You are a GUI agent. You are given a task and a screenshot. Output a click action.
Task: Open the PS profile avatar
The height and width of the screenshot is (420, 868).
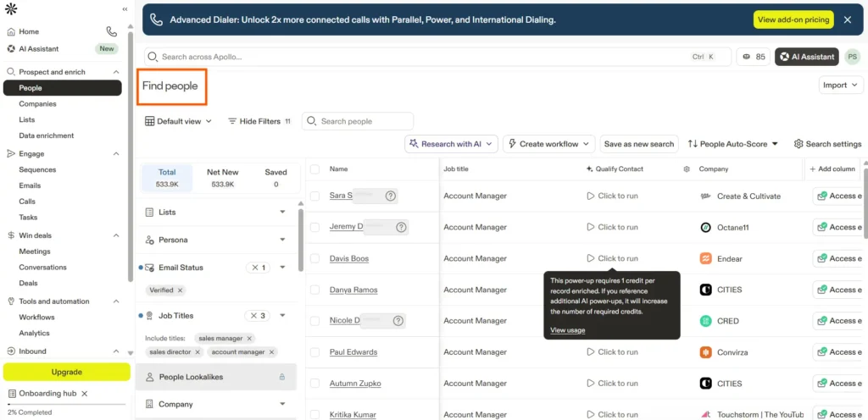pos(853,57)
